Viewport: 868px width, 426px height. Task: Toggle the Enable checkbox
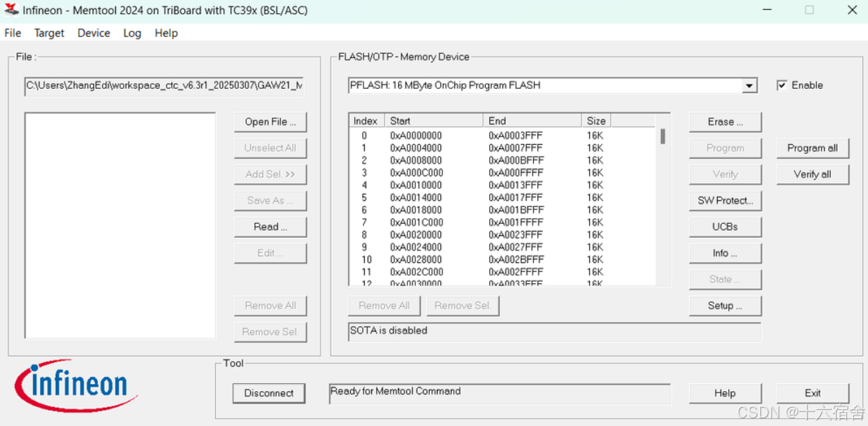pos(782,85)
